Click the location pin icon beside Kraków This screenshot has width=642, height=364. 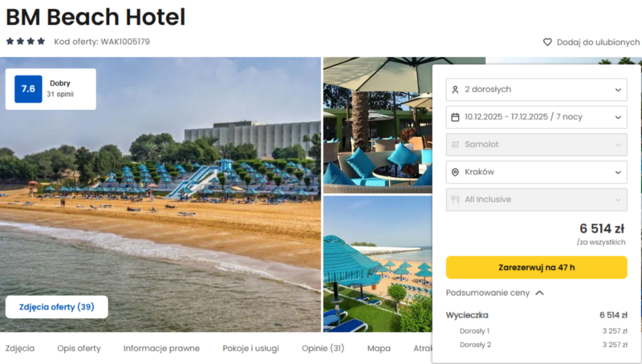pos(455,172)
